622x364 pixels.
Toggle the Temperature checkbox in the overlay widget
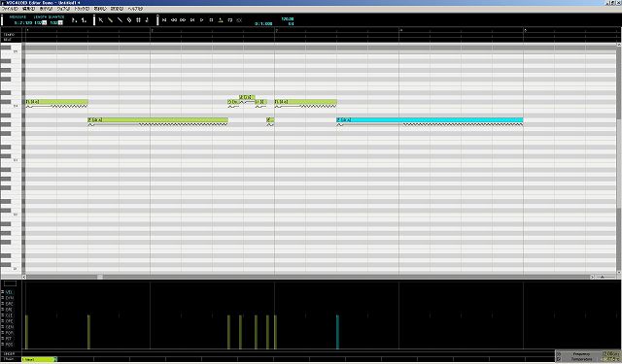(x=560, y=359)
